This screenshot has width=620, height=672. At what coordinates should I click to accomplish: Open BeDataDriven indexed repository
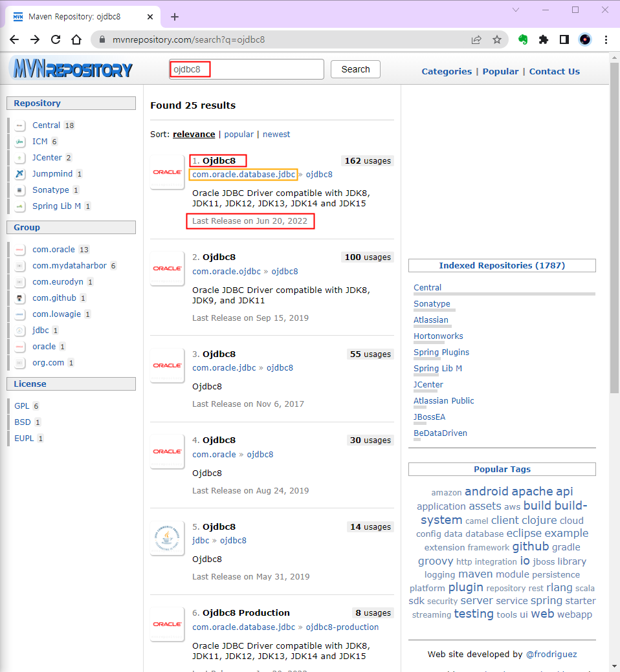tap(440, 433)
